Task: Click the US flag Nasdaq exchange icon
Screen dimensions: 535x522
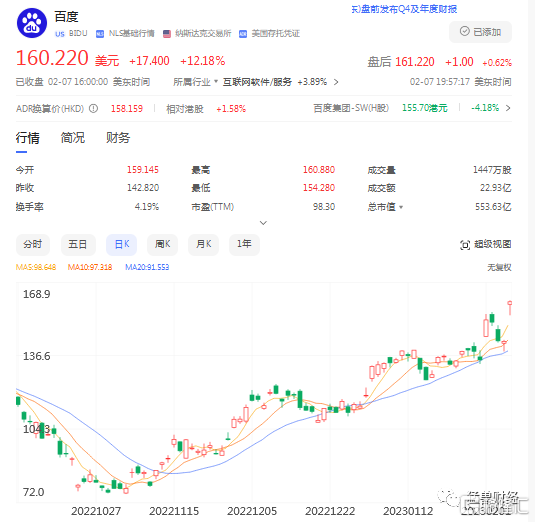Action: coord(167,34)
